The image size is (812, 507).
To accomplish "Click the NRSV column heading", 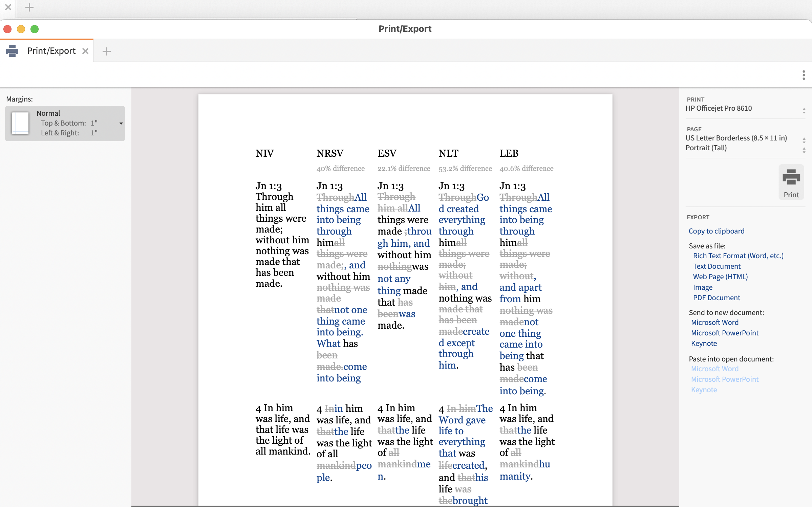I will coord(330,153).
